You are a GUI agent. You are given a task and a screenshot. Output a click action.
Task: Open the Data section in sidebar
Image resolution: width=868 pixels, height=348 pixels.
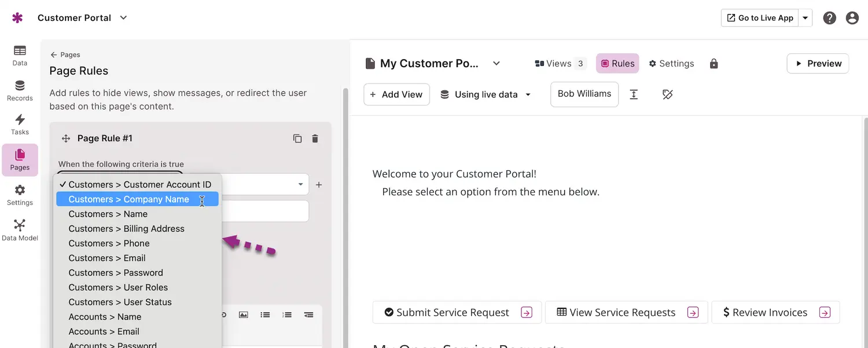coord(20,55)
